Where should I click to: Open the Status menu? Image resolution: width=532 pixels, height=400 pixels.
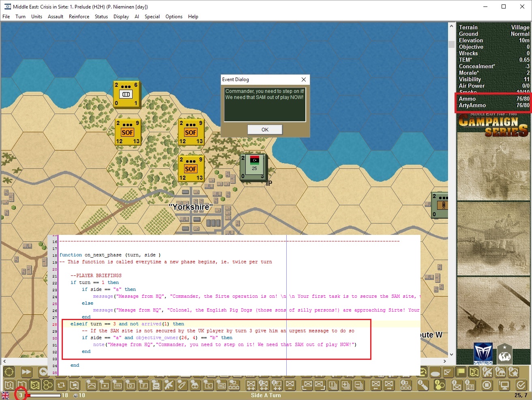point(101,17)
